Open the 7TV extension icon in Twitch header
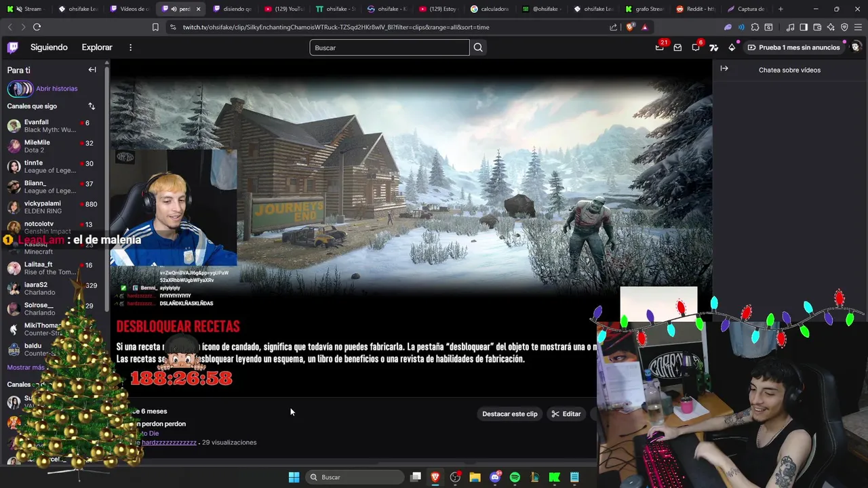 tap(713, 47)
